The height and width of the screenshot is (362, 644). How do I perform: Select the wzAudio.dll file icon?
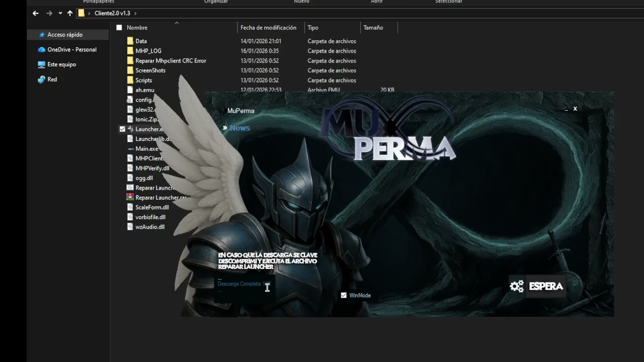pos(130,227)
